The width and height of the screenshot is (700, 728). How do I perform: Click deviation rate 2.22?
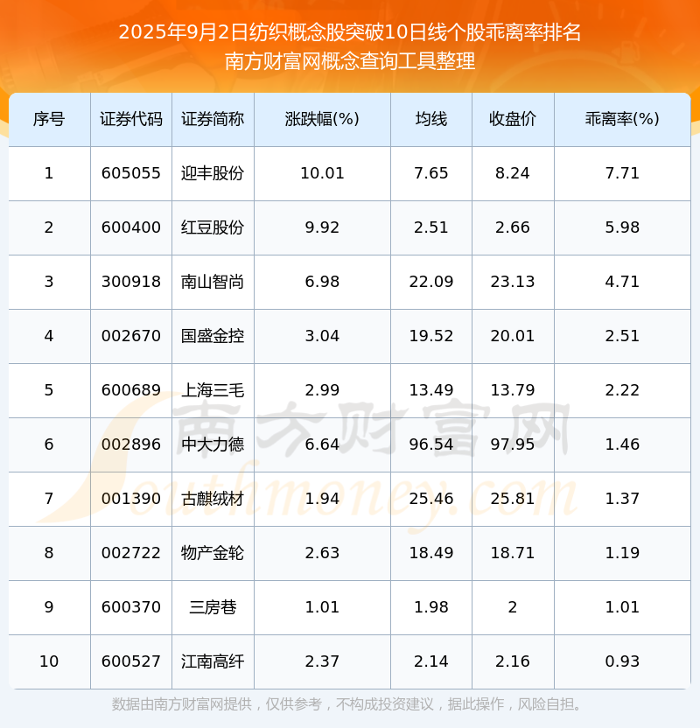(622, 390)
